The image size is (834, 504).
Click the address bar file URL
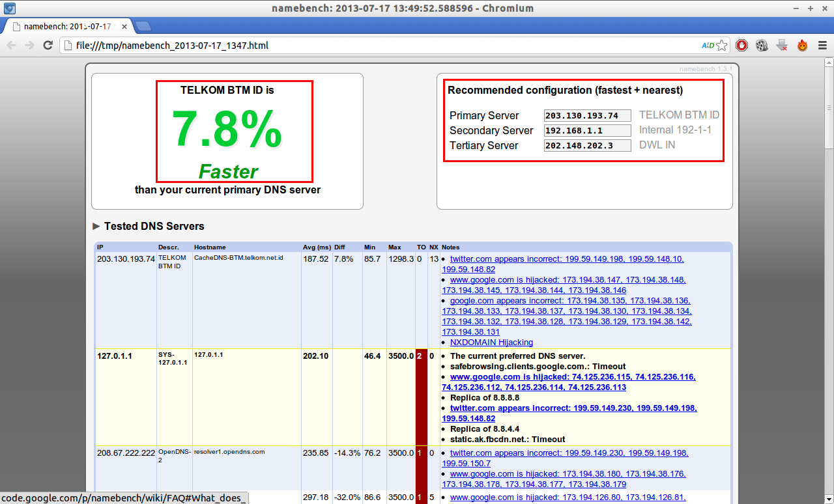coord(172,46)
